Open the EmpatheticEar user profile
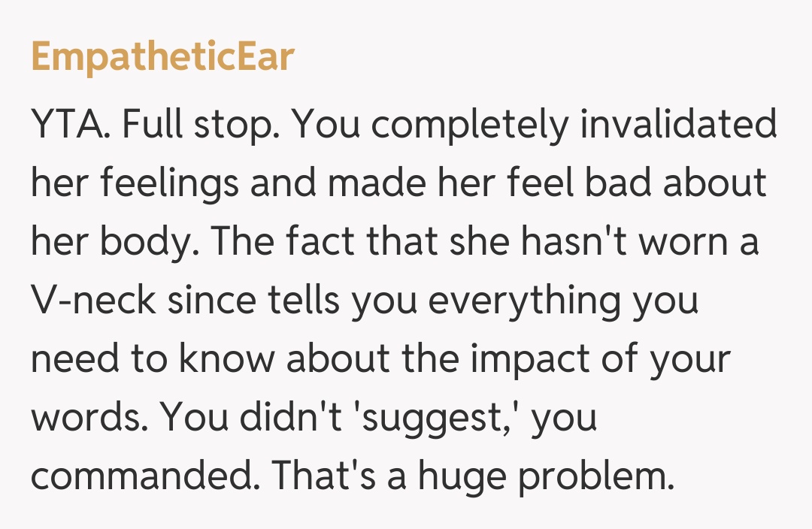Screen dimensions: 812x529 point(162,57)
